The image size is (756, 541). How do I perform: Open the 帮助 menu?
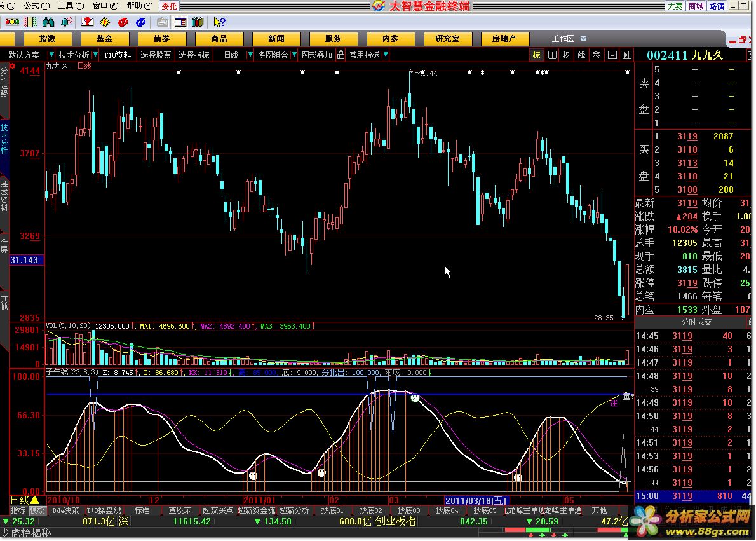point(140,6)
